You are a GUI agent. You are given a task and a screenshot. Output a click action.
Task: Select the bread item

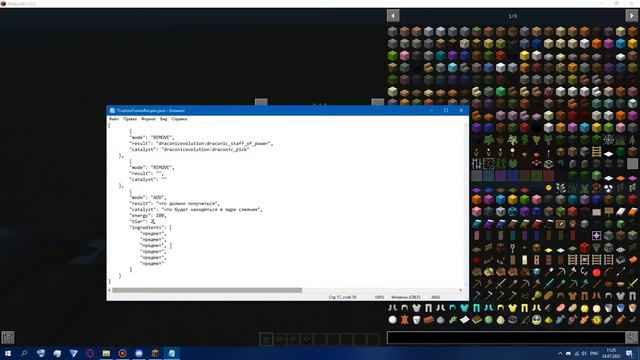[x=548, y=296]
